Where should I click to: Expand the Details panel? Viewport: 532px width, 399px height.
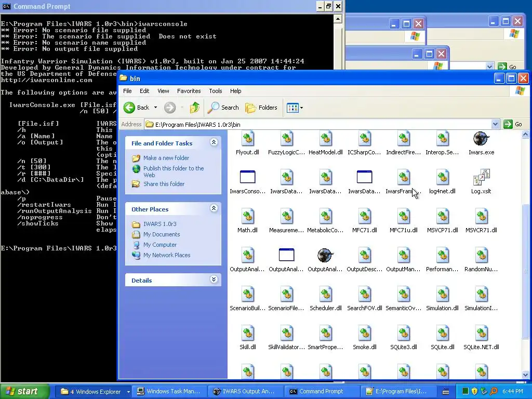[214, 280]
